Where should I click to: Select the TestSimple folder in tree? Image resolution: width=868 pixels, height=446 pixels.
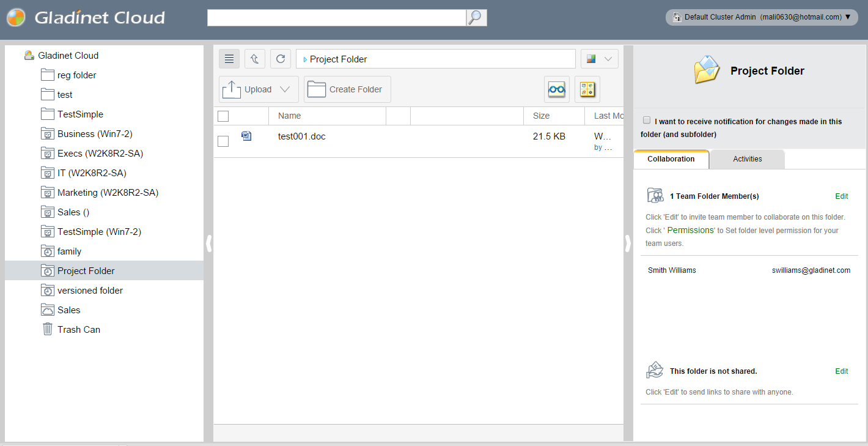(x=80, y=114)
